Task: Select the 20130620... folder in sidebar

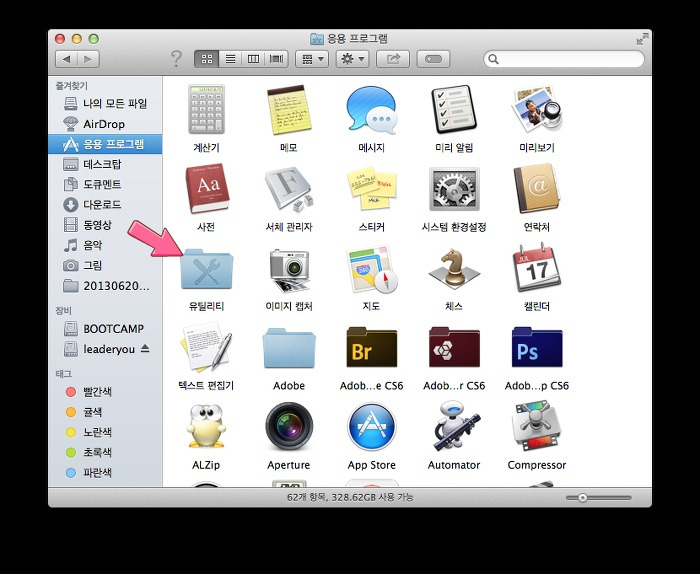Action: (x=105, y=286)
